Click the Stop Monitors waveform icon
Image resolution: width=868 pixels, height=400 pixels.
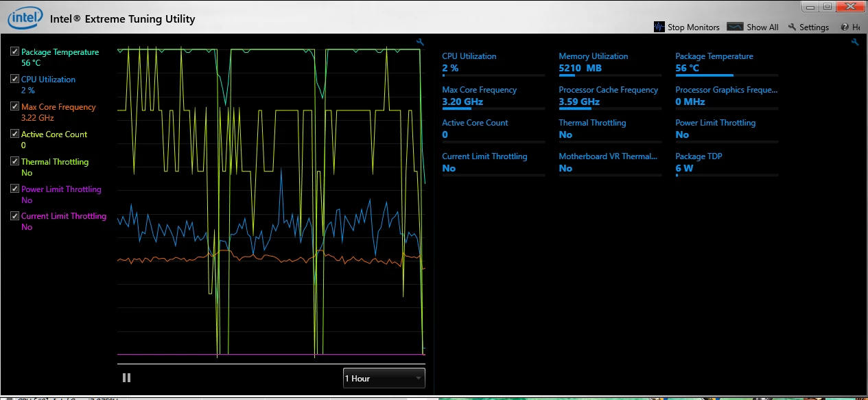[659, 27]
